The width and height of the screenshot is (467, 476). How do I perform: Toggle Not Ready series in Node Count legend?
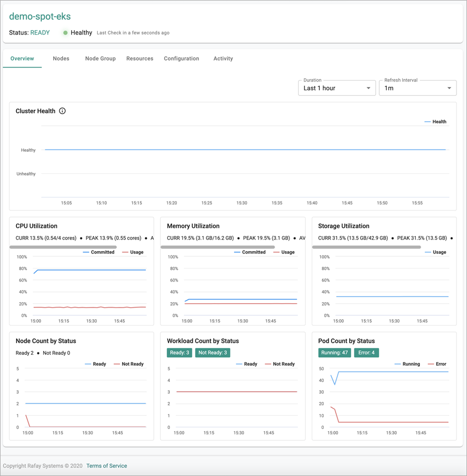128,364
